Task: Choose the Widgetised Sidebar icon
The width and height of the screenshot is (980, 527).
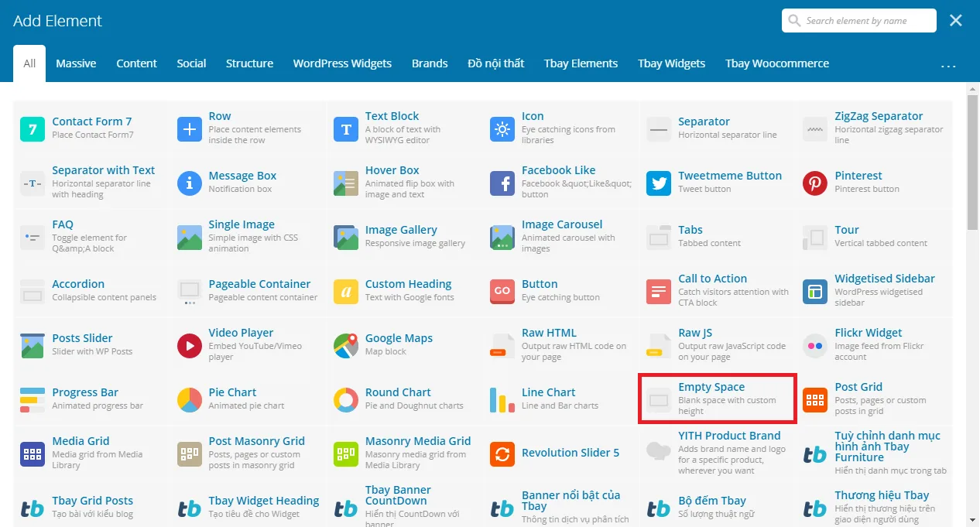Action: pyautogui.click(x=815, y=291)
